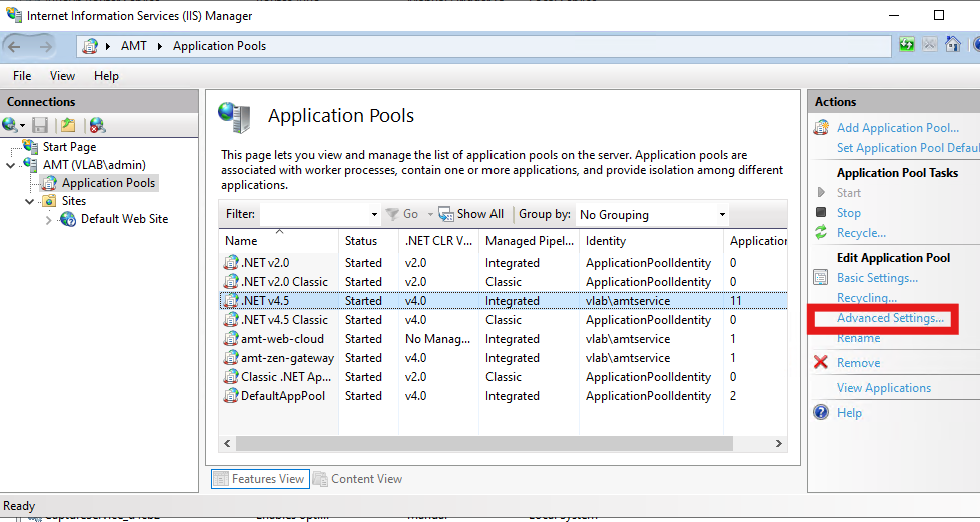The image size is (980, 522).
Task: Click the Application Pools tree node icon
Action: pos(49,183)
